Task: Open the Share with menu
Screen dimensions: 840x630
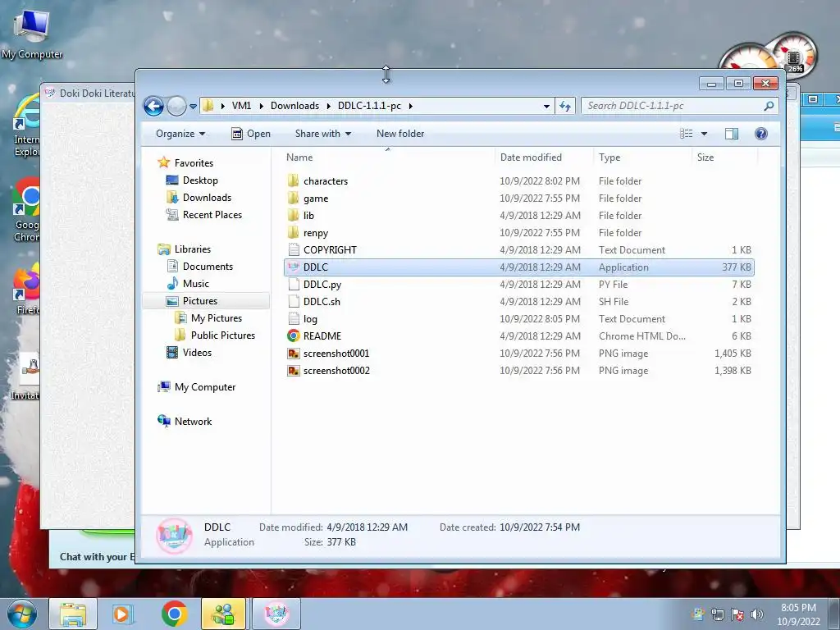Action: click(x=323, y=134)
